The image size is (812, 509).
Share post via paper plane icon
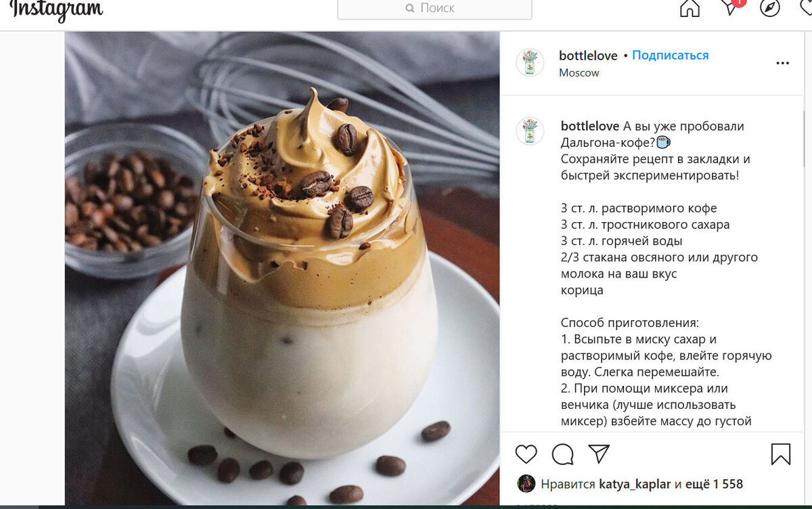pyautogui.click(x=599, y=453)
